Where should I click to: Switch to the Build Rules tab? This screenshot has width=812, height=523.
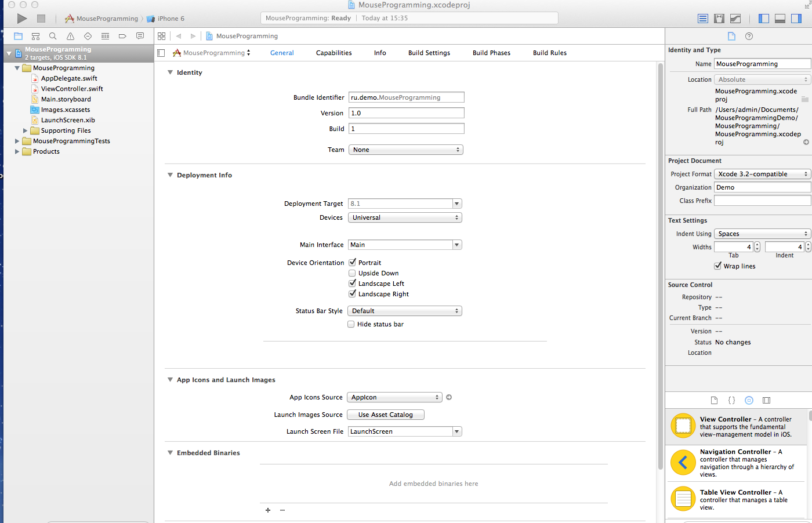tap(550, 53)
